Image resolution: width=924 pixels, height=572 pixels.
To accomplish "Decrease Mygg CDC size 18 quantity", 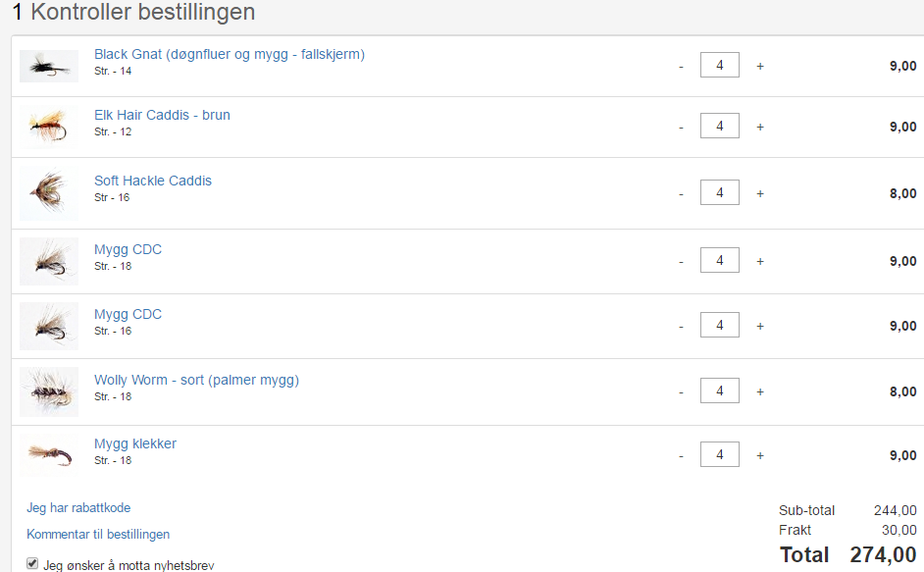I will point(681,261).
